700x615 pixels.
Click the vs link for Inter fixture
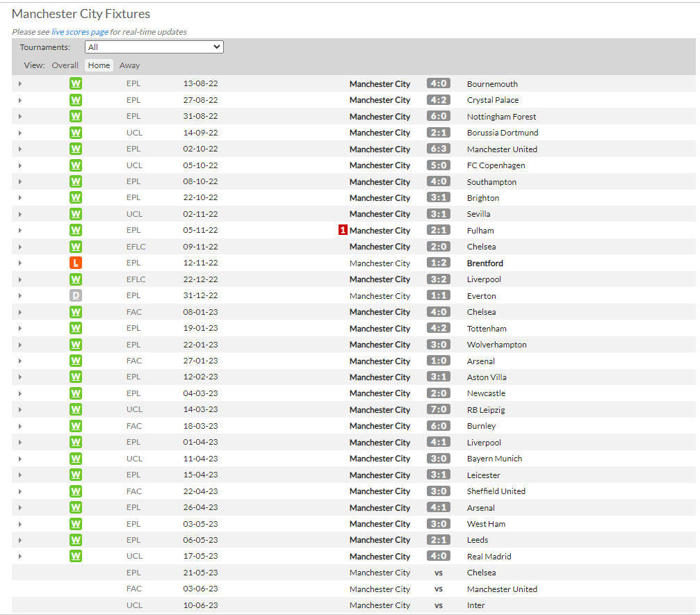(x=439, y=605)
